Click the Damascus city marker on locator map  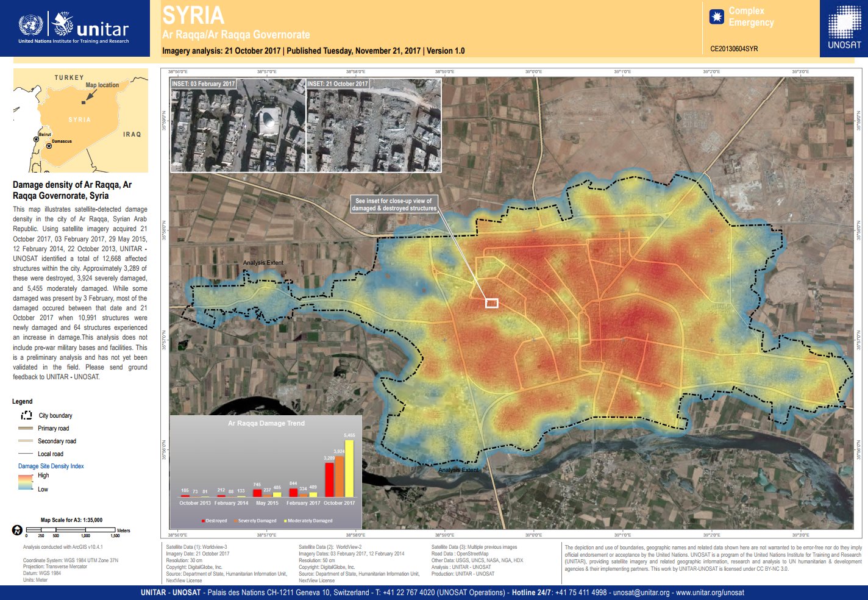(x=49, y=146)
